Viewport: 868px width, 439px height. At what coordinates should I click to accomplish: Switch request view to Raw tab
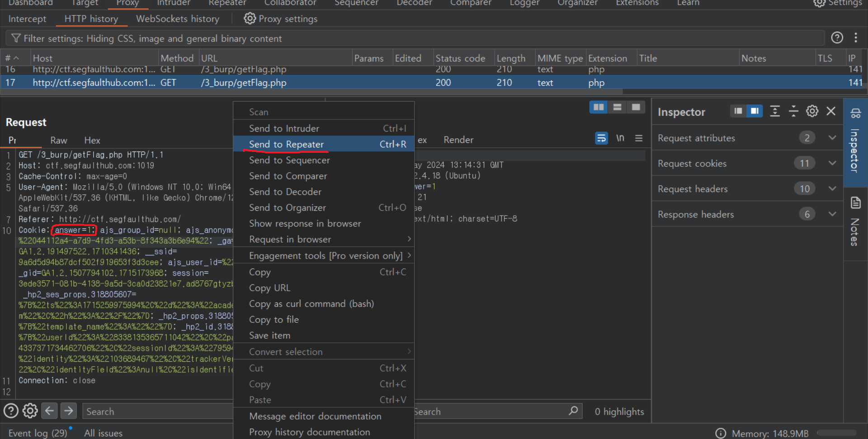59,140
